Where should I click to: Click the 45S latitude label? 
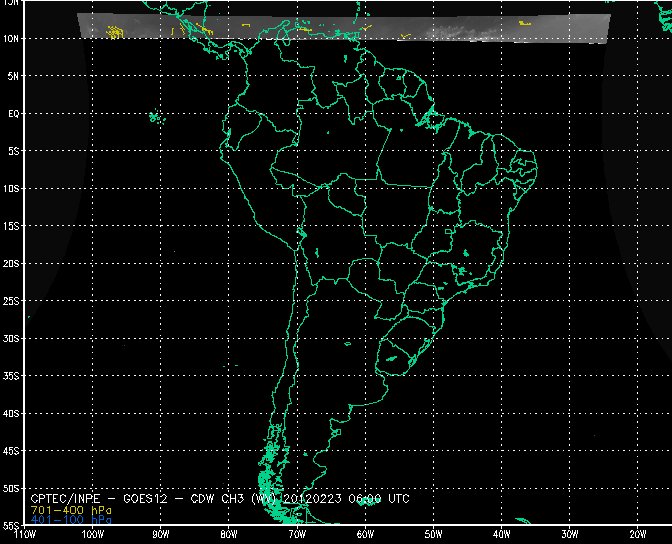11,451
